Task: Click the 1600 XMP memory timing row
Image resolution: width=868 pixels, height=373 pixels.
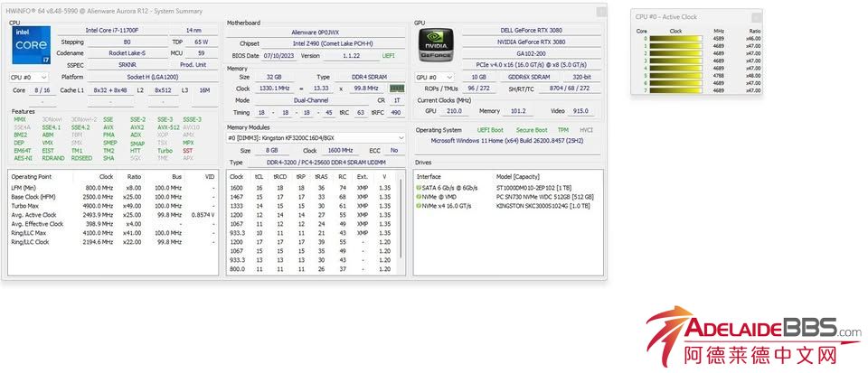Action: [313, 188]
